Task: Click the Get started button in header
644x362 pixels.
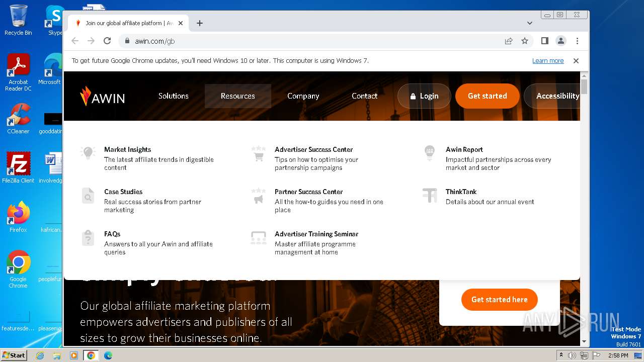Action: [488, 96]
